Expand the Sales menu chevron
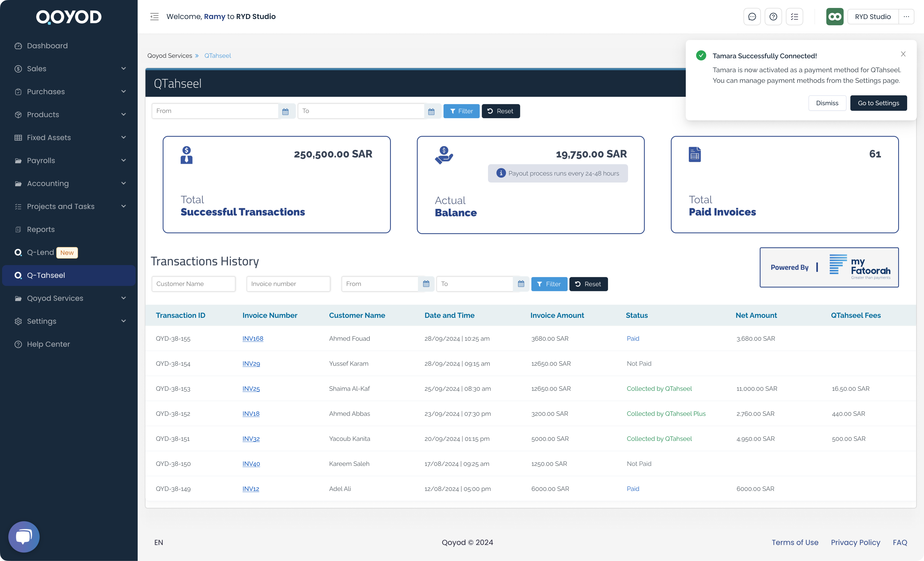 123,69
